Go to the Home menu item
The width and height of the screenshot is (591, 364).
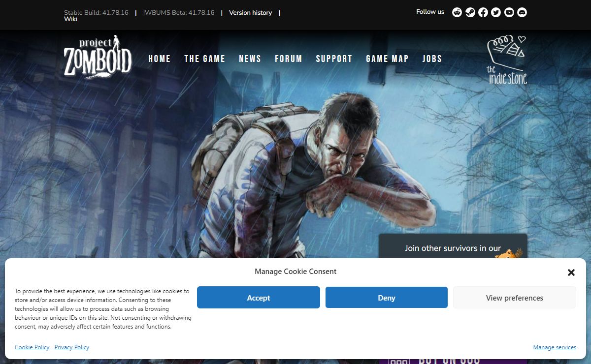point(160,59)
